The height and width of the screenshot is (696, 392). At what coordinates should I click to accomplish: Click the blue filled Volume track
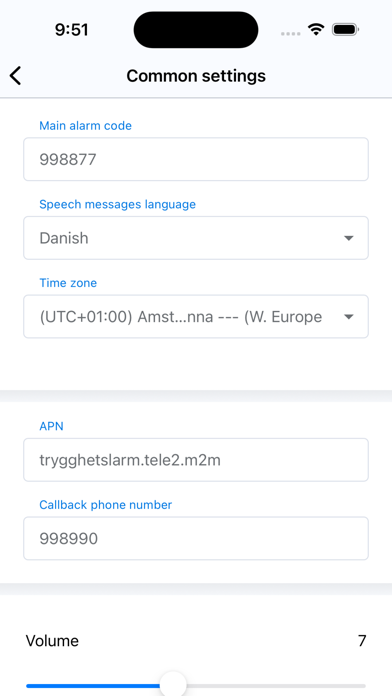click(93, 686)
